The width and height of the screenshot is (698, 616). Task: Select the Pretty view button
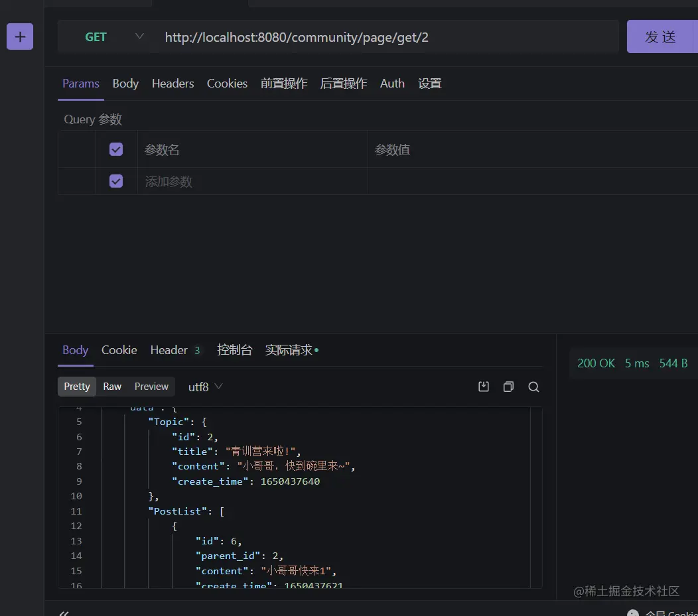point(76,387)
